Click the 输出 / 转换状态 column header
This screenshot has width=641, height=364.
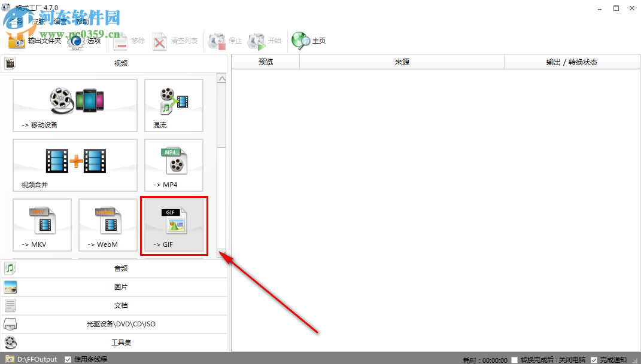coord(572,62)
